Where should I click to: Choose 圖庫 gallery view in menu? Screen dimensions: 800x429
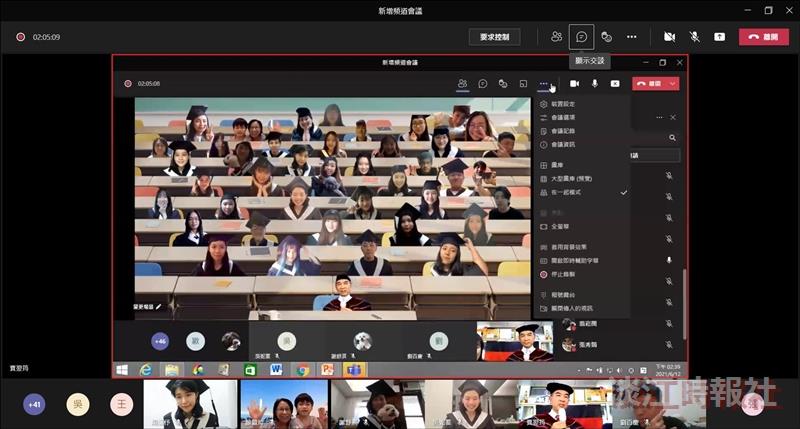pyautogui.click(x=582, y=165)
